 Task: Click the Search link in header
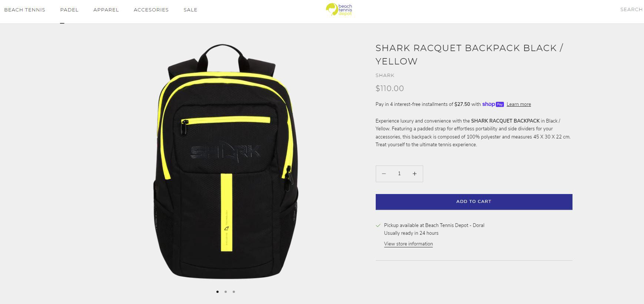631,10
